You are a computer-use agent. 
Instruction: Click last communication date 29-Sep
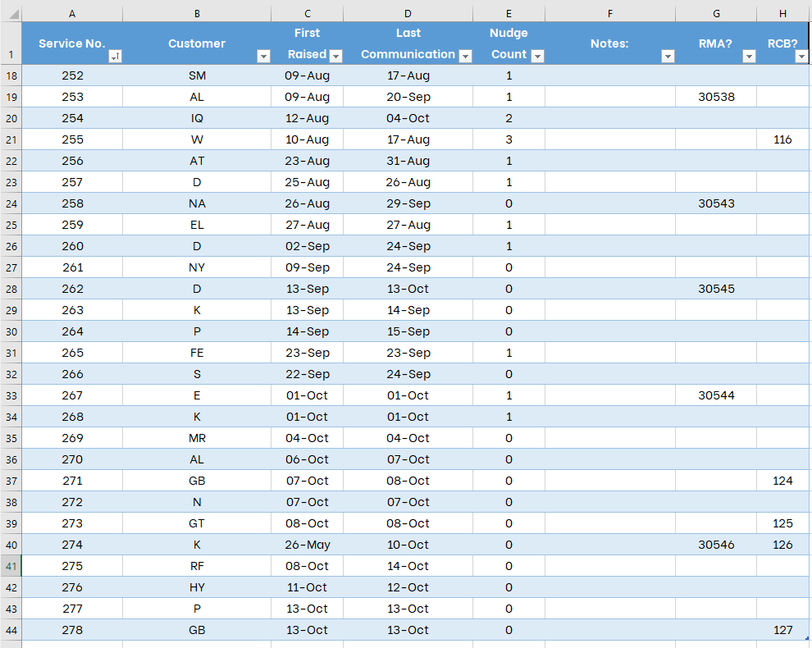point(408,203)
